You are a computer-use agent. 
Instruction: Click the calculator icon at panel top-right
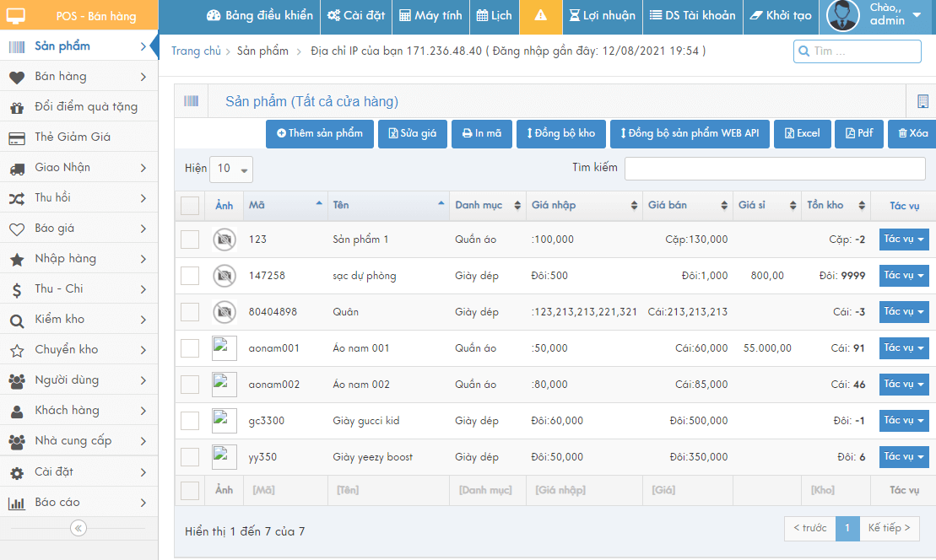[x=922, y=102]
